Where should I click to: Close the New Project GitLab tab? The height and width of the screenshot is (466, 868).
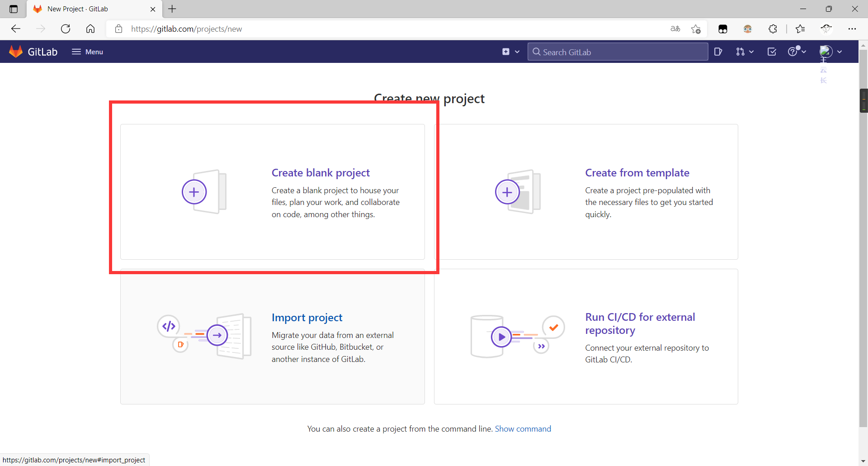coord(153,9)
